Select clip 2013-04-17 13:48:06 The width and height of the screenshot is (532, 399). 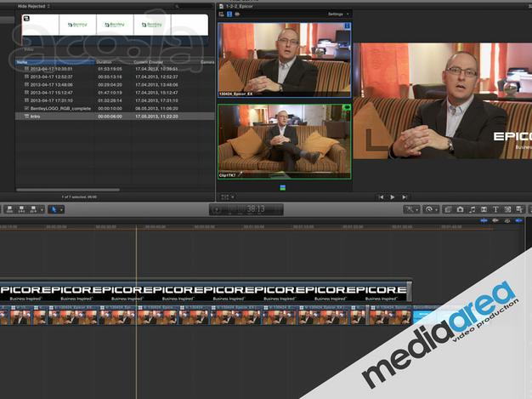click(x=115, y=84)
